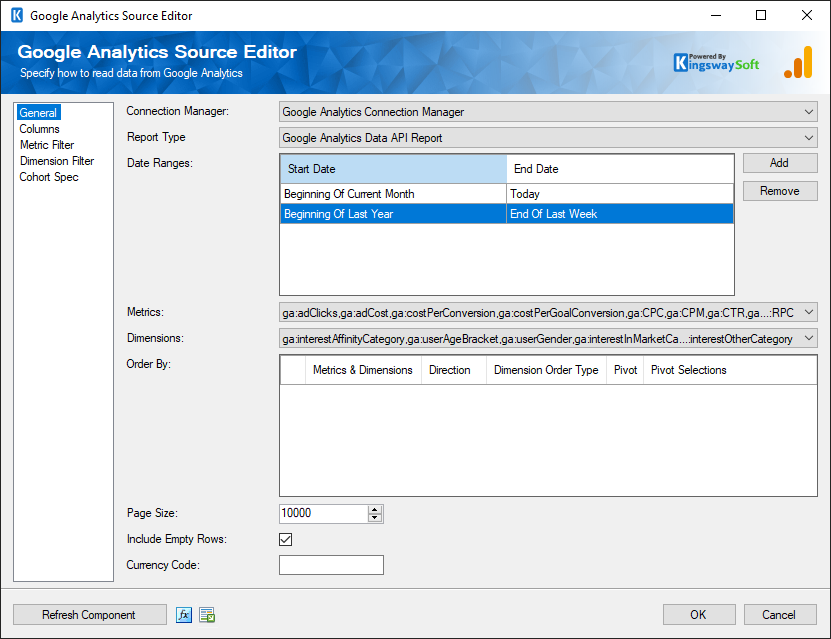
Task: Decrease Page Size with the down arrow
Action: click(375, 518)
